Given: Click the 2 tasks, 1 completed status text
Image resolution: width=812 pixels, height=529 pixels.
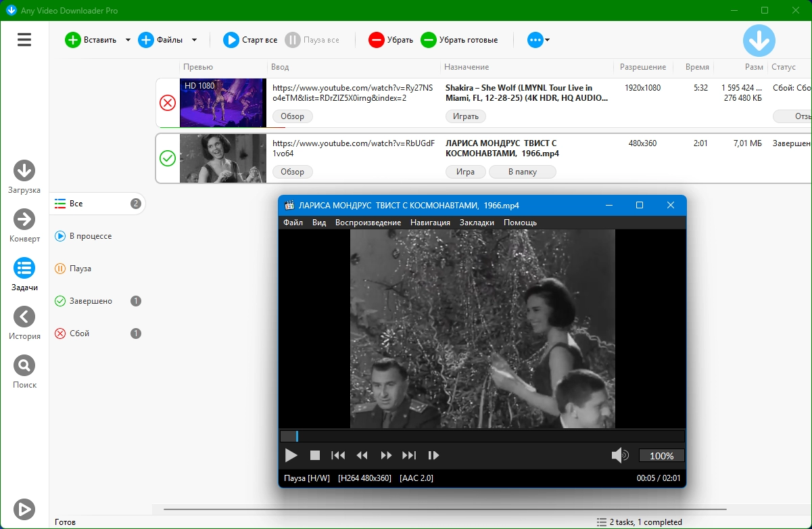Looking at the screenshot, I should pos(646,522).
